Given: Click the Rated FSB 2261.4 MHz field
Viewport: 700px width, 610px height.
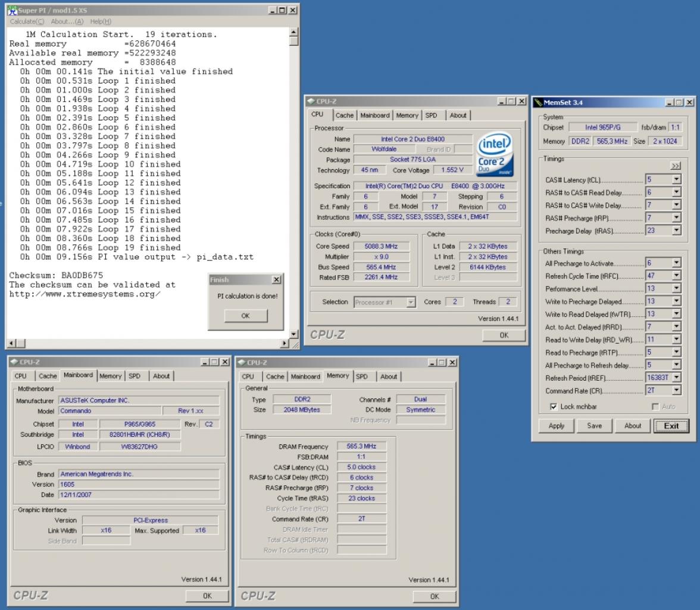Looking at the screenshot, I should click(x=381, y=277).
